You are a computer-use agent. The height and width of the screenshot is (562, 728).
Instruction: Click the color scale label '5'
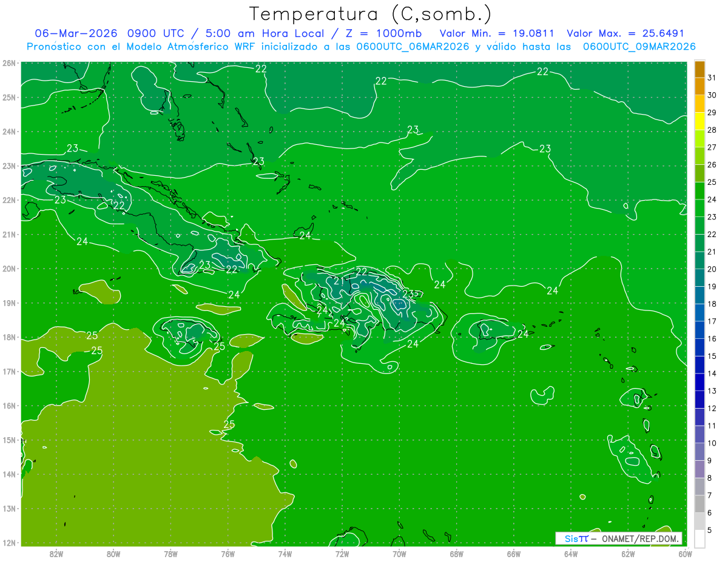point(709,530)
